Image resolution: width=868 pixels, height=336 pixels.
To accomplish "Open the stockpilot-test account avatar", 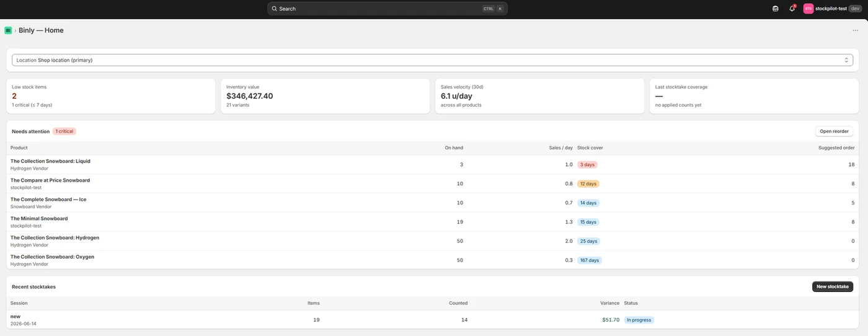I will tap(808, 9).
